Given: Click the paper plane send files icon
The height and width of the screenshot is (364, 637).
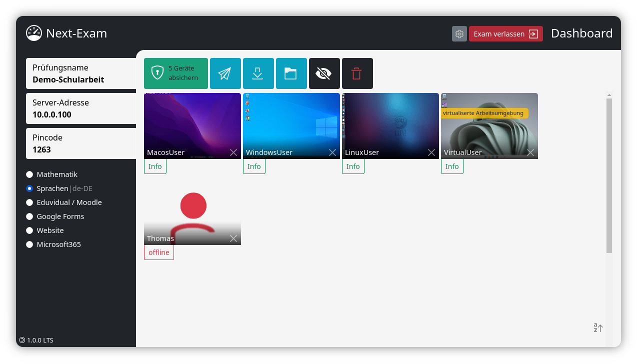Looking at the screenshot, I should pyautogui.click(x=225, y=73).
